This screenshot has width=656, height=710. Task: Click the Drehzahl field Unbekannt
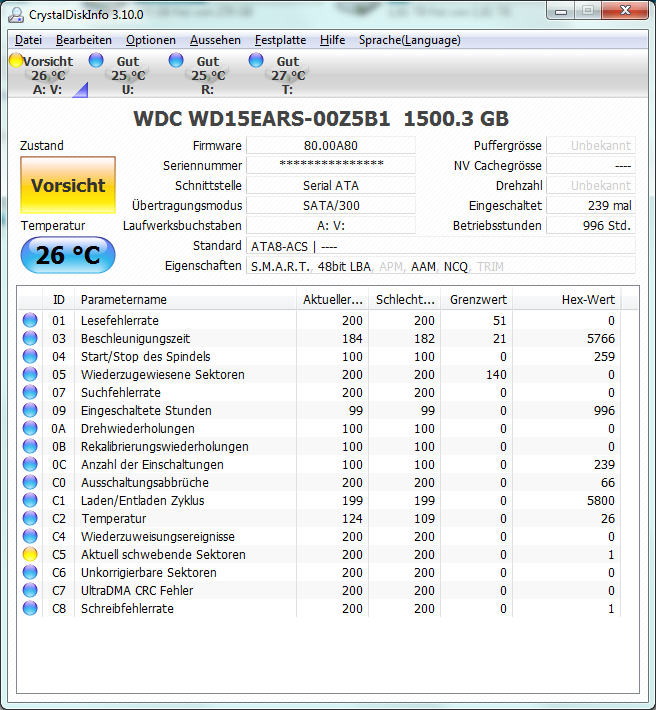pos(591,185)
